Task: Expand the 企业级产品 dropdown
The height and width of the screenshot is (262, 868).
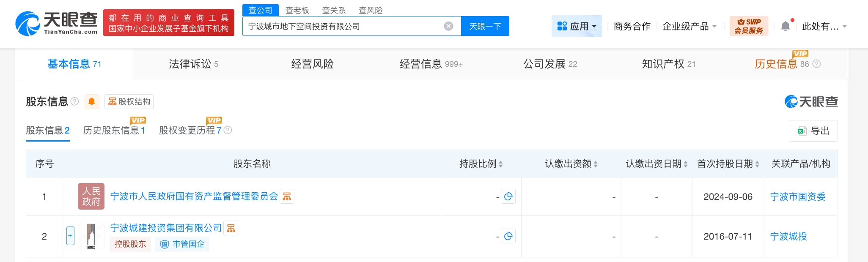Action: (x=689, y=26)
